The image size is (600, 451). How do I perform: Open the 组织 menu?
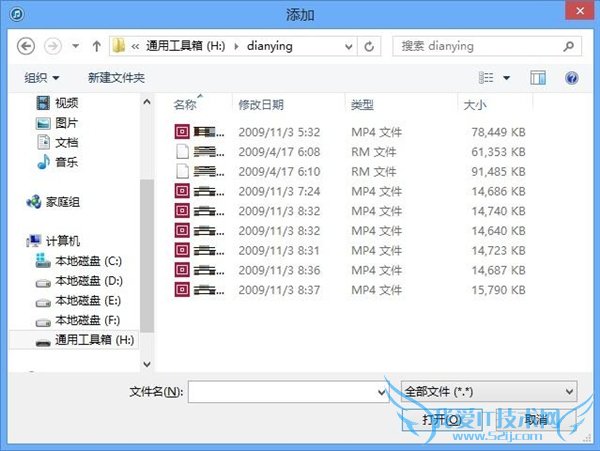pyautogui.click(x=42, y=78)
